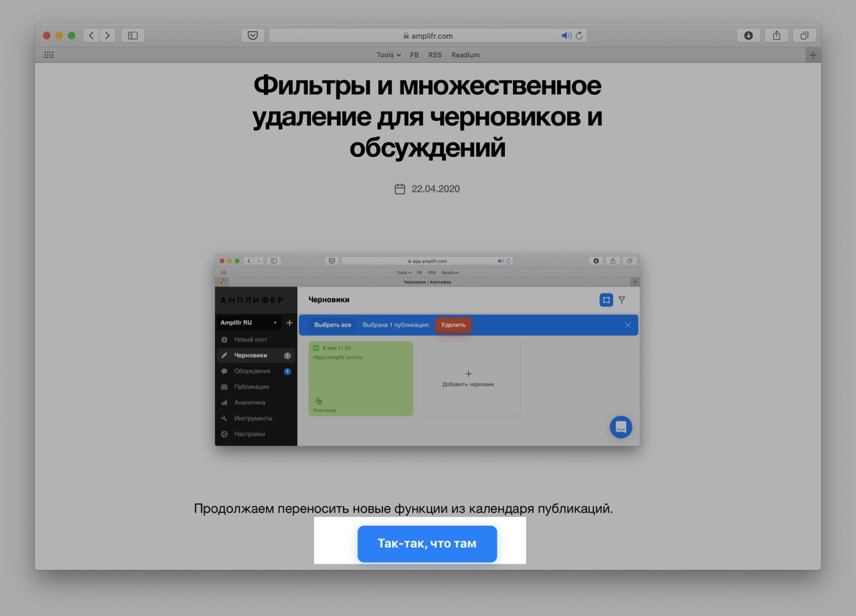The image size is (856, 616).
Task: Click the filter funnel icon in the screenshot
Action: tap(622, 300)
